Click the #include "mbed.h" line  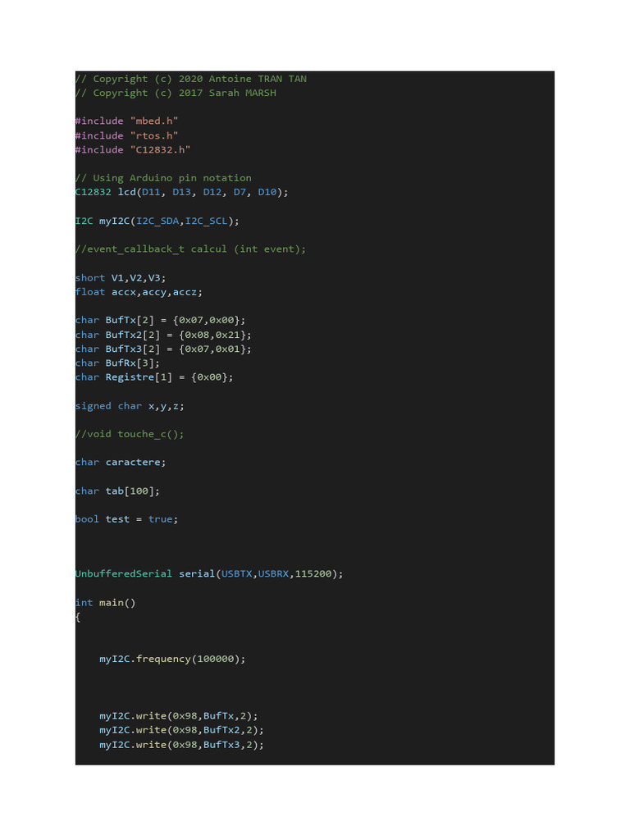pyautogui.click(x=126, y=121)
